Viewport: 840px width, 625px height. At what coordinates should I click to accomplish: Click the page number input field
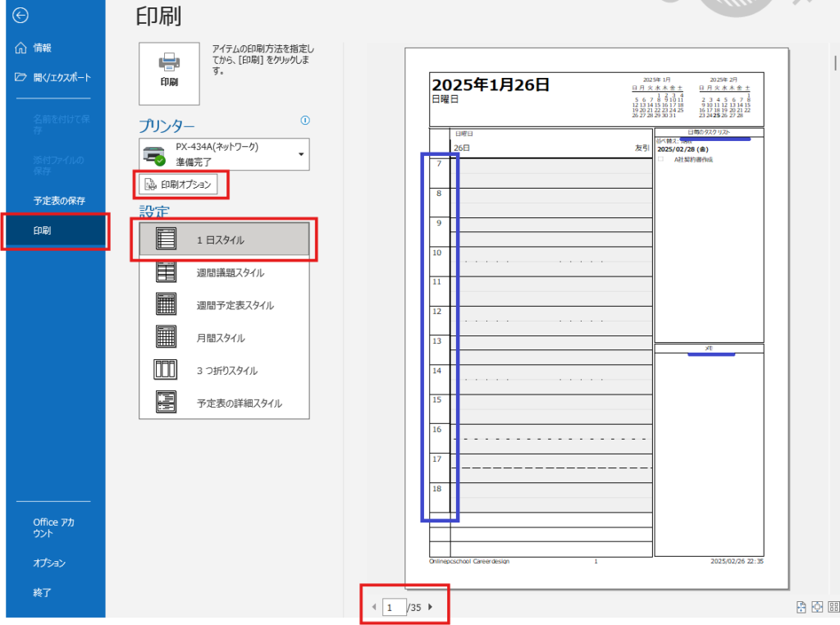(395, 607)
